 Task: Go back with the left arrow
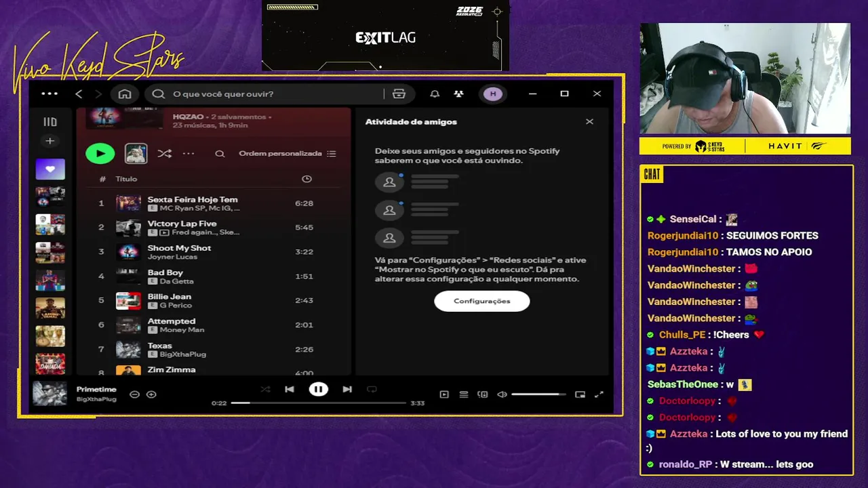coord(79,94)
